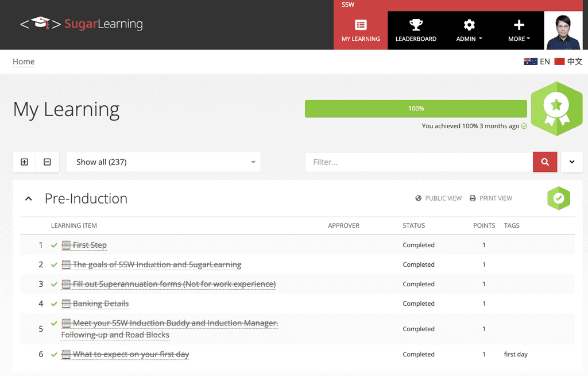Viewport: 588px width, 376px height.
Task: Click the green 100% progress bar
Action: pos(416,108)
